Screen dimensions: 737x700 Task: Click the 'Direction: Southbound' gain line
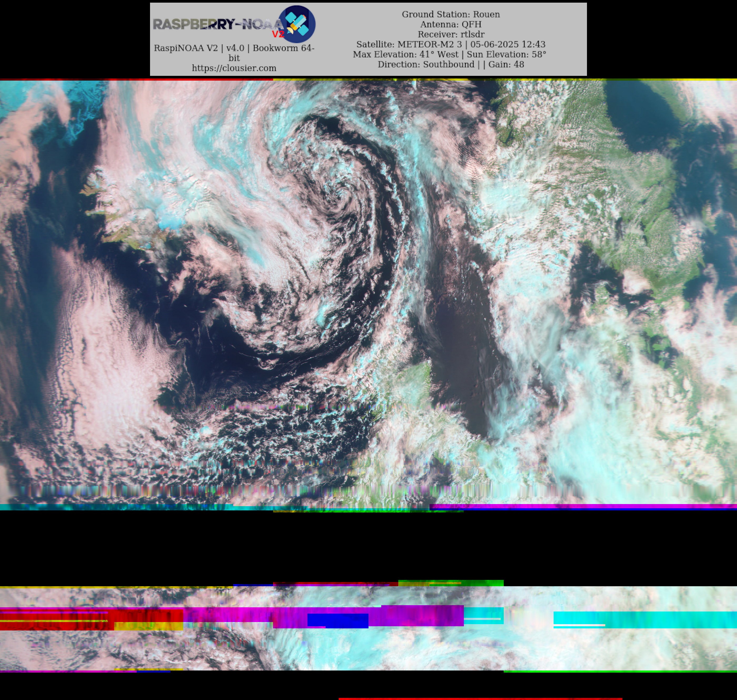[x=451, y=65]
